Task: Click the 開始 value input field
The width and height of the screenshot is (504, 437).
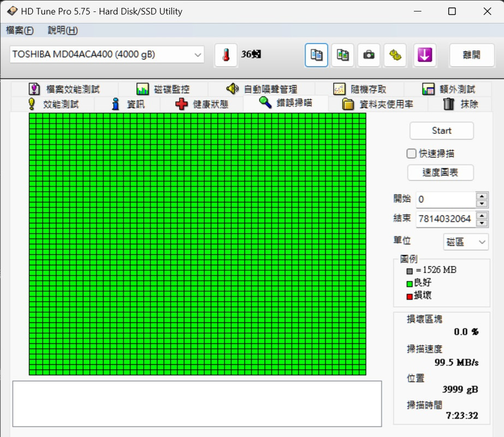Action: pyautogui.click(x=446, y=199)
